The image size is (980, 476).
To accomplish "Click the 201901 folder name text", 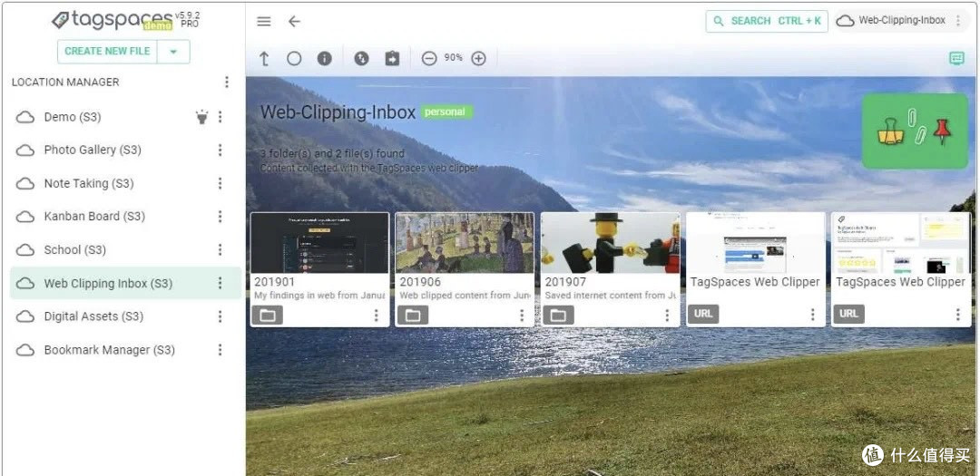I will 274,282.
